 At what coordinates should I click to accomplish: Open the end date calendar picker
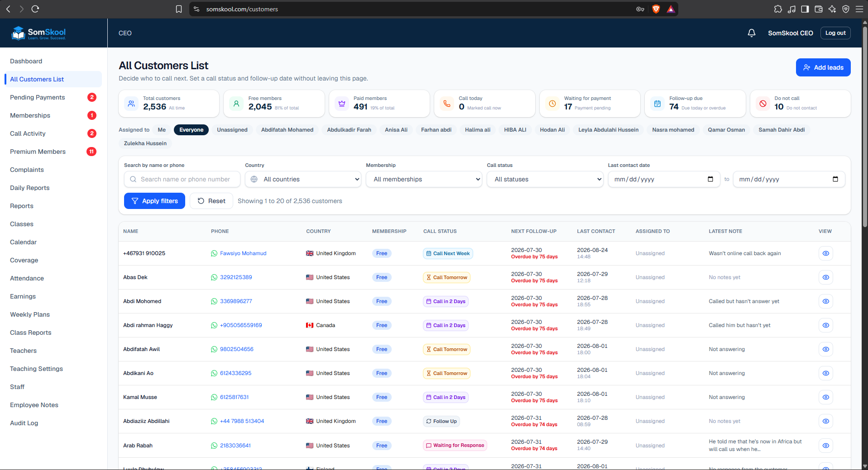tap(835, 179)
